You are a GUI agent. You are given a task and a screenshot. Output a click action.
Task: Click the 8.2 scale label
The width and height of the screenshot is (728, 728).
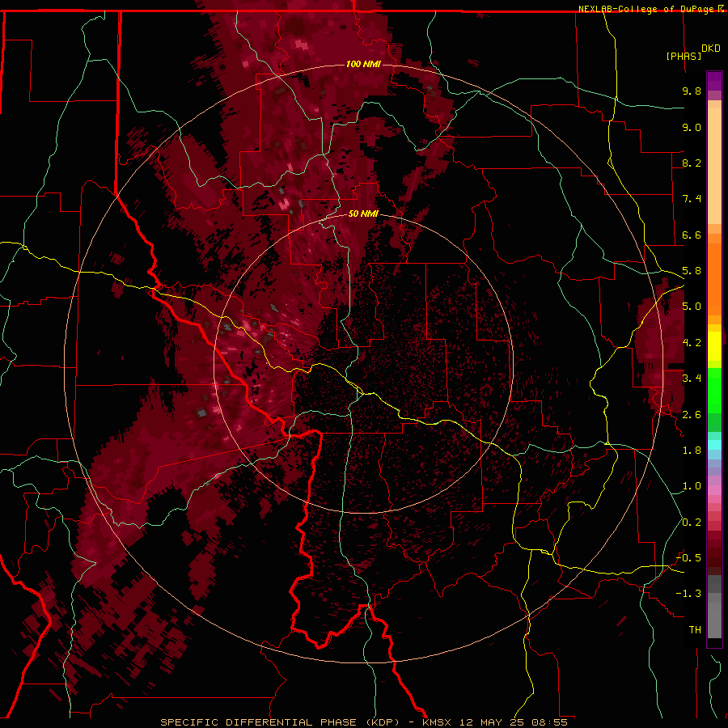pos(692,163)
